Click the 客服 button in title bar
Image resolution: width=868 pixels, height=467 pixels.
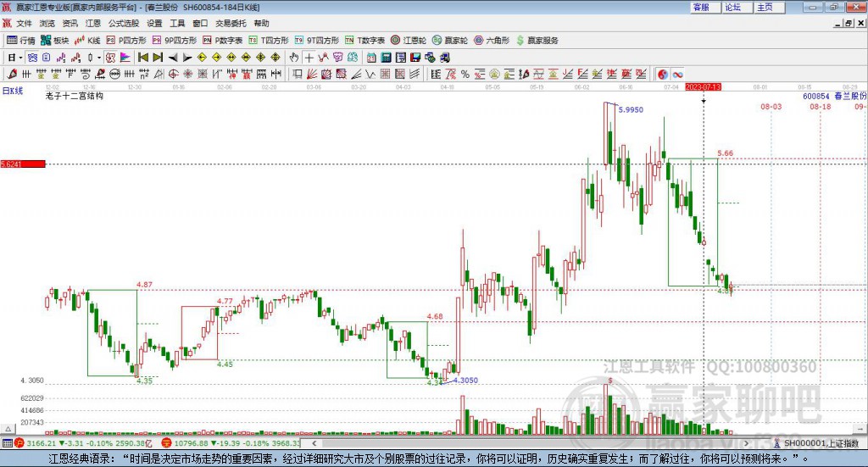pos(704,7)
